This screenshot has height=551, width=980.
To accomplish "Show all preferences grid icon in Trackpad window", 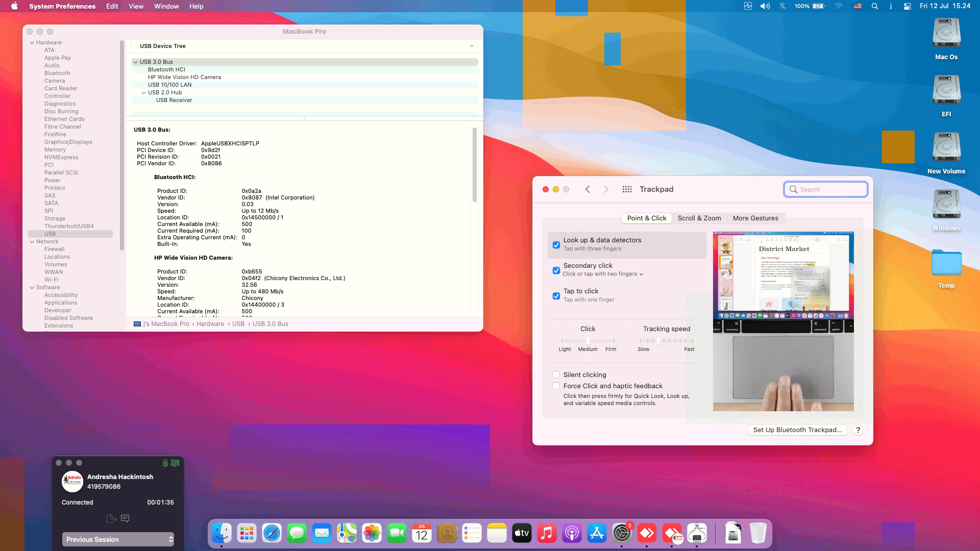I will click(627, 189).
